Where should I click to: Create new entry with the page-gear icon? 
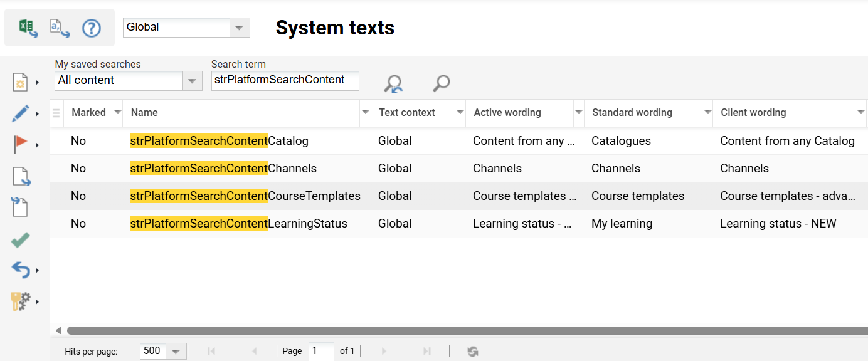click(x=19, y=81)
